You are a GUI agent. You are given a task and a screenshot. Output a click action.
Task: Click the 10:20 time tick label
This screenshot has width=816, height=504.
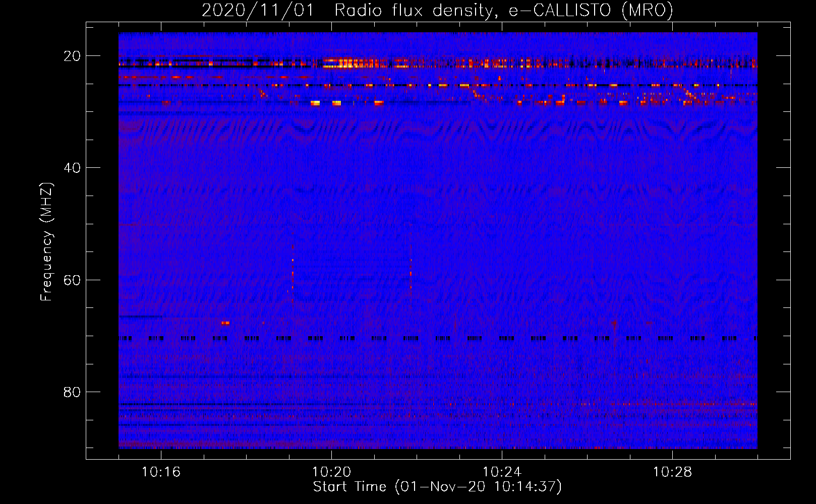[x=331, y=472]
